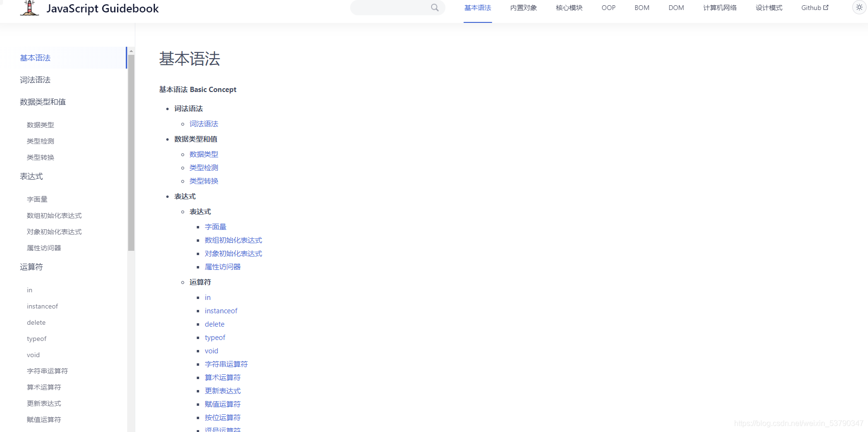The height and width of the screenshot is (432, 868).
Task: Collapse 表达式 sidebar group
Action: tap(31, 176)
